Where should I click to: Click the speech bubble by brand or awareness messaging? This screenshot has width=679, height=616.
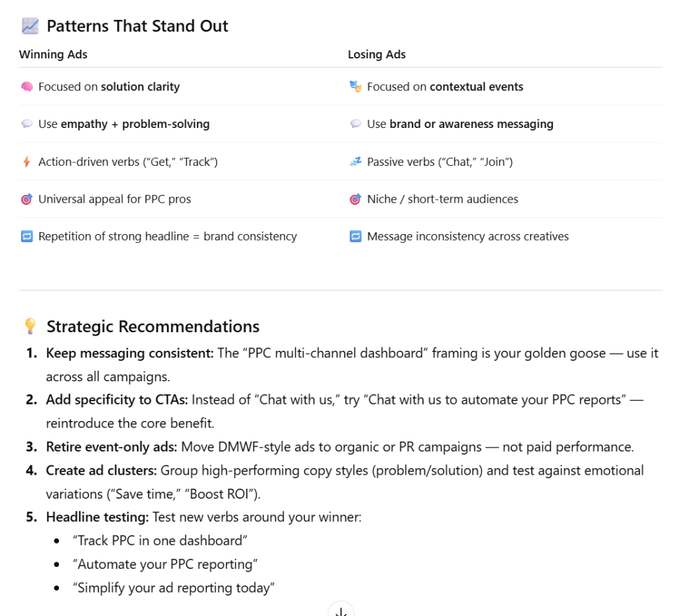355,124
